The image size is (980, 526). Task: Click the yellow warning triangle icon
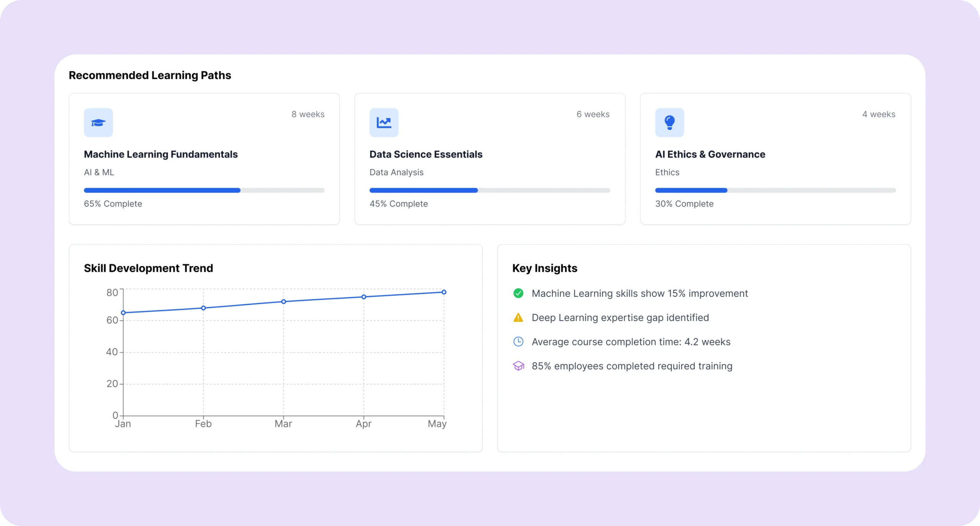tap(518, 318)
